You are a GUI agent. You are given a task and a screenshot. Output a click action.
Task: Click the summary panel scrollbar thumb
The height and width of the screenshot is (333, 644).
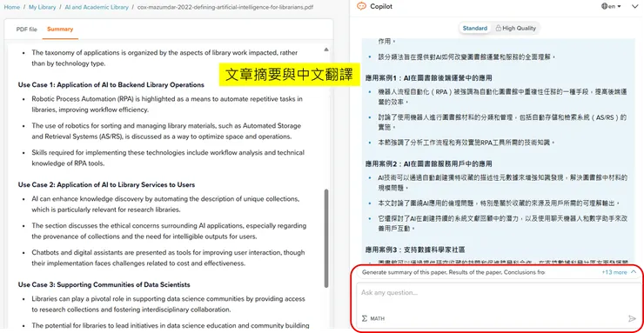click(326, 238)
